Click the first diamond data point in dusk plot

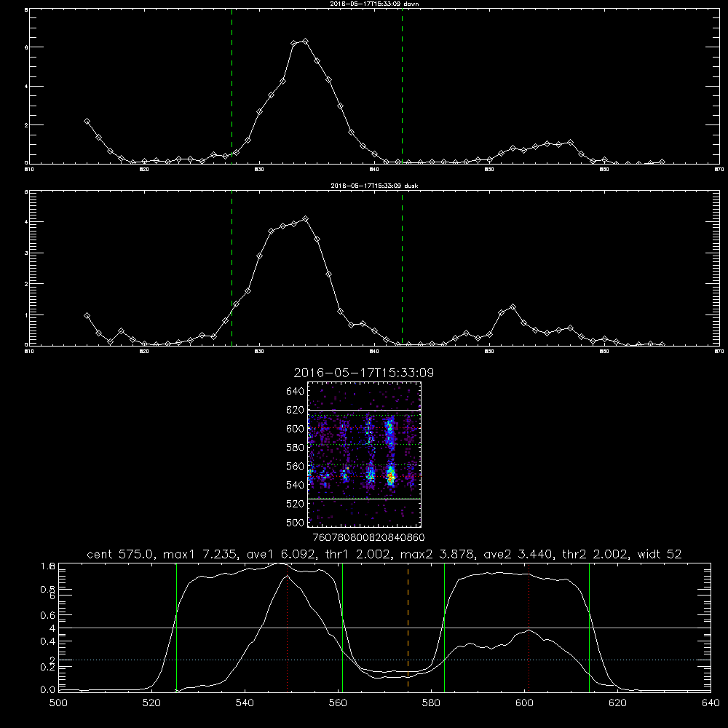tap(87, 316)
